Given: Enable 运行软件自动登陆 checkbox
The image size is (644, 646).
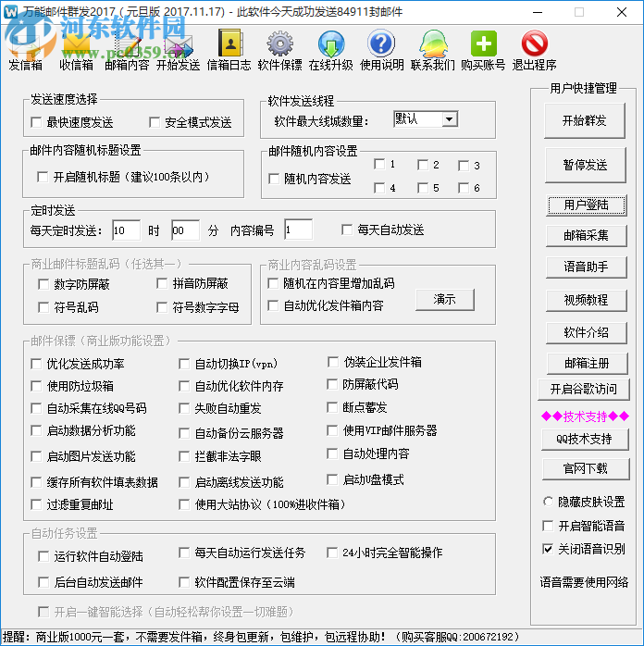Looking at the screenshot, I should (43, 556).
